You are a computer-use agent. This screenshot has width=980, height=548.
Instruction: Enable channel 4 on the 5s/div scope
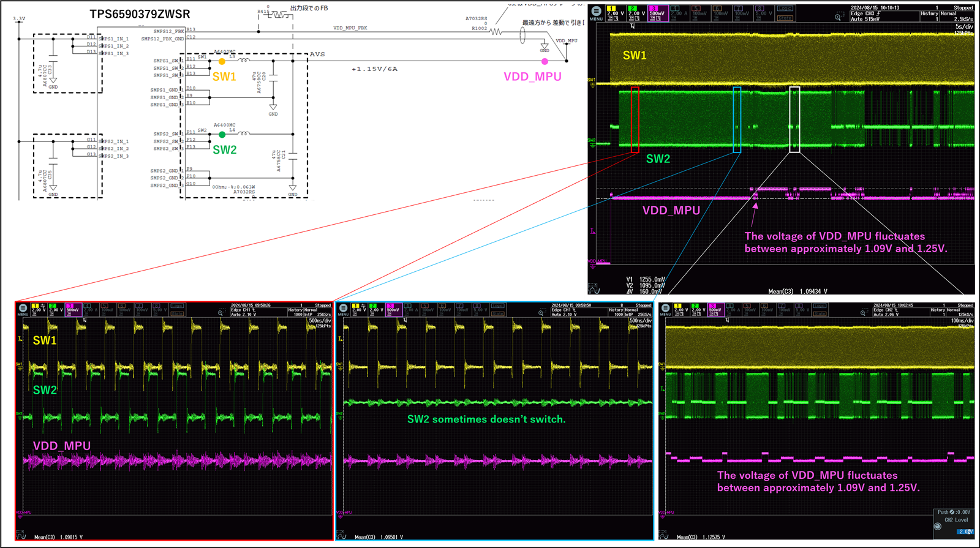[679, 13]
